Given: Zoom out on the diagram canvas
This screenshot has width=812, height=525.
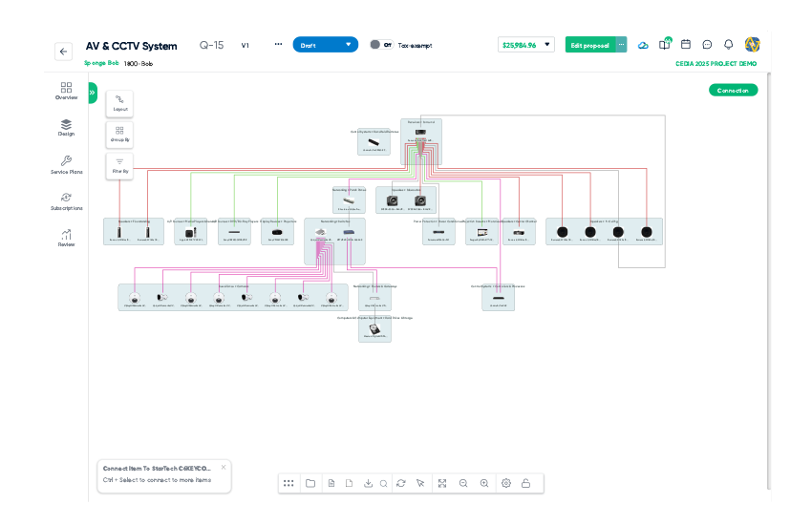Looking at the screenshot, I should point(463,484).
